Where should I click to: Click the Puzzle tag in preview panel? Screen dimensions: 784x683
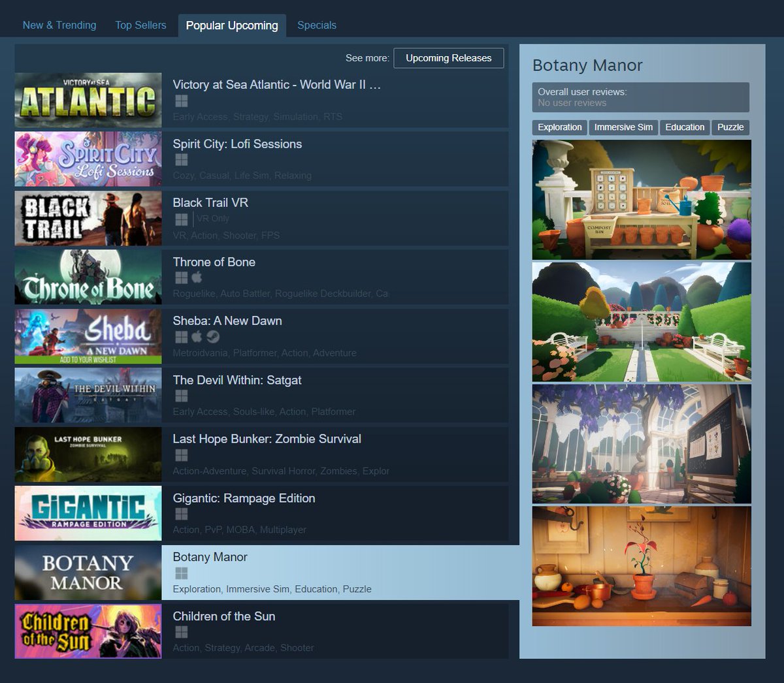(730, 127)
